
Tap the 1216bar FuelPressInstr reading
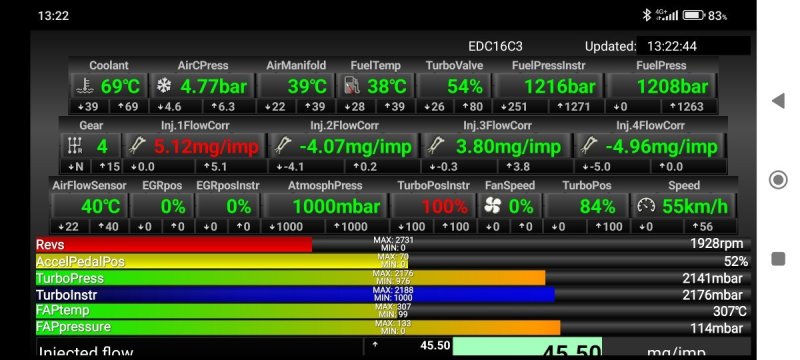[x=560, y=86]
